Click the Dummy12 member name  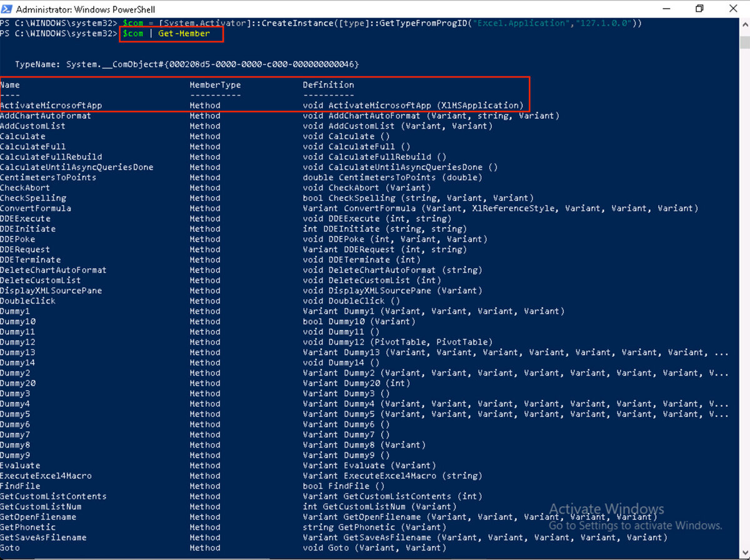[x=17, y=342]
